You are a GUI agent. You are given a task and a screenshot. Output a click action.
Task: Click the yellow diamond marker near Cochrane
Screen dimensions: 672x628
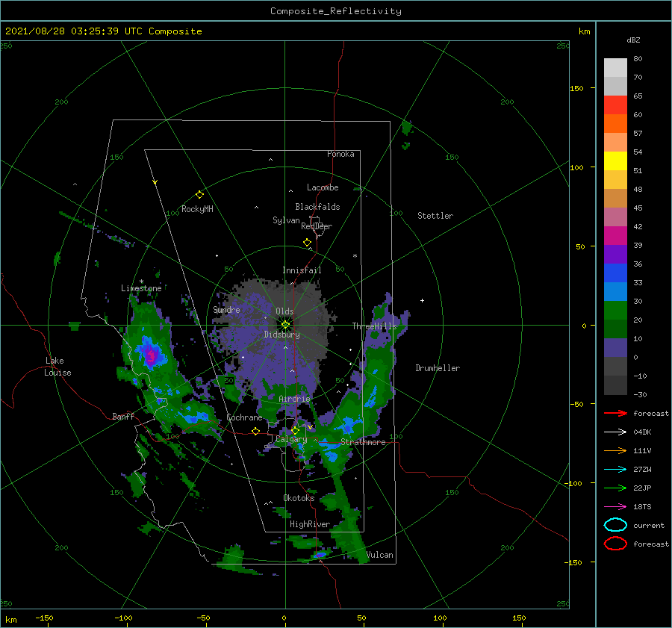(256, 431)
